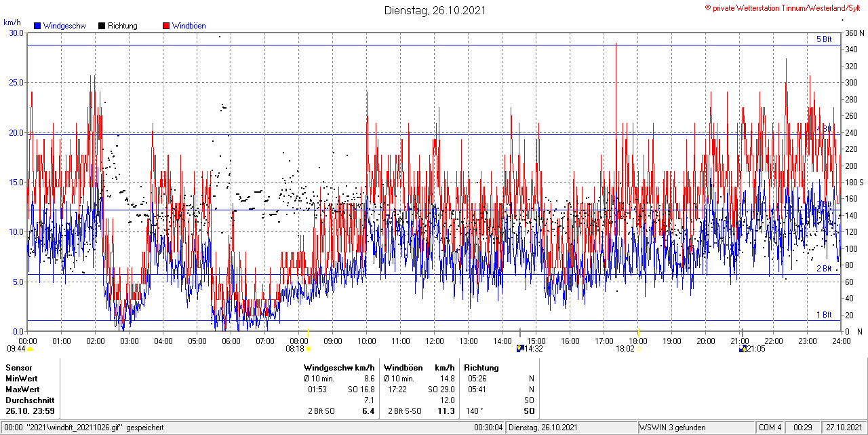
Task: Click the max gust value "SO 29.0"
Action: 441,390
